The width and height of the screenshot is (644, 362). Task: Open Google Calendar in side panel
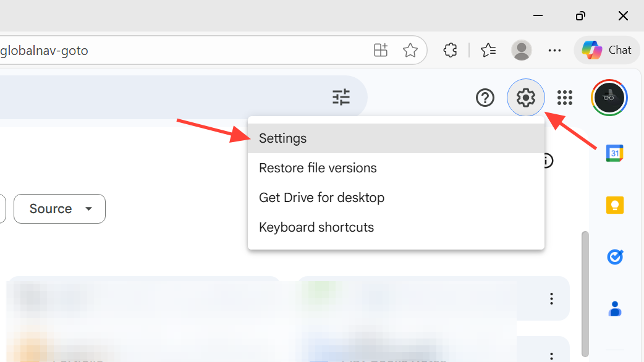614,154
